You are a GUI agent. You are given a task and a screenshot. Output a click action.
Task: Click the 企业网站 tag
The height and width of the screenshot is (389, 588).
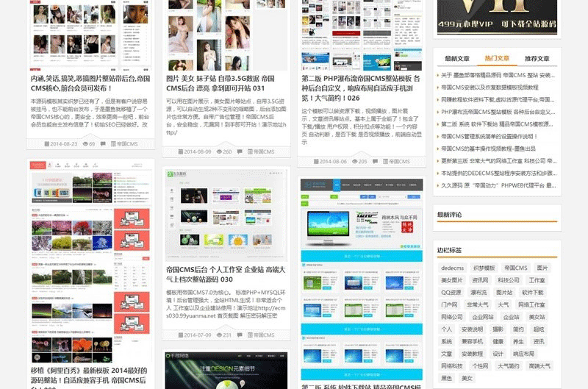(x=483, y=317)
